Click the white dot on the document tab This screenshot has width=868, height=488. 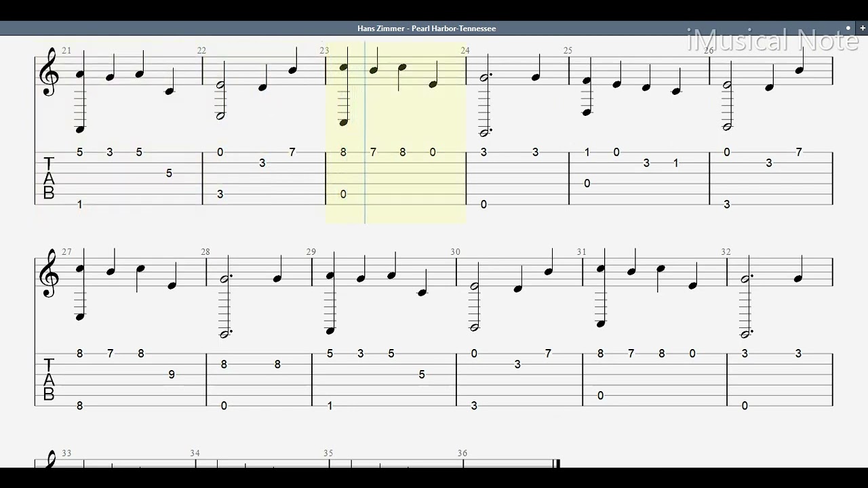pos(848,28)
